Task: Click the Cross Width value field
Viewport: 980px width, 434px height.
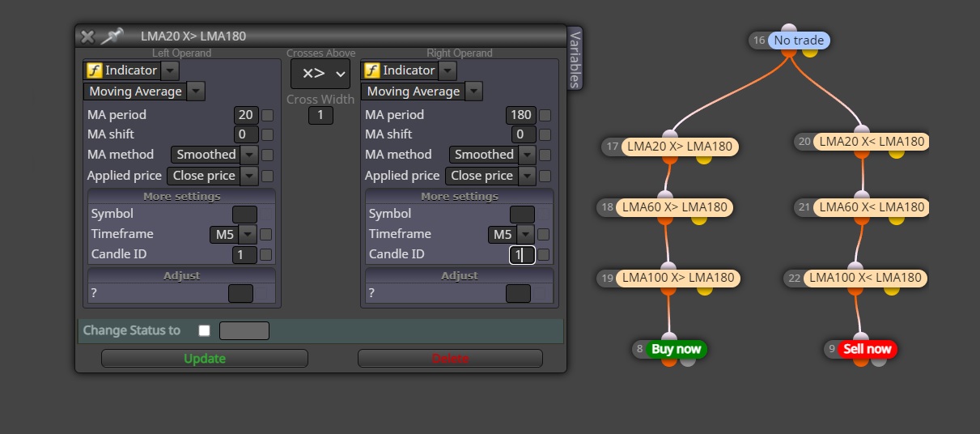Action: 320,115
